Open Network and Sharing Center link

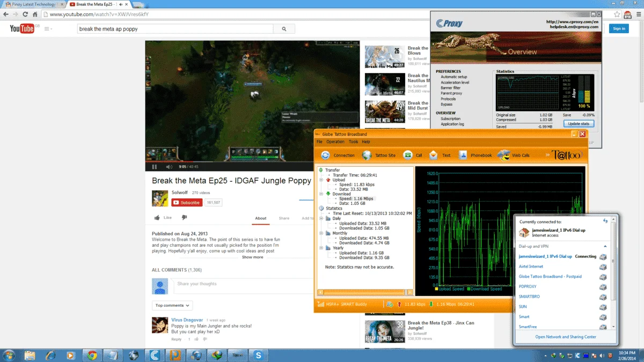coord(566,337)
